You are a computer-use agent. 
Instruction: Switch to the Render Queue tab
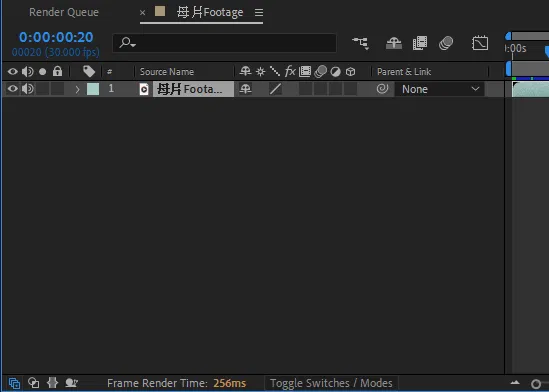64,12
